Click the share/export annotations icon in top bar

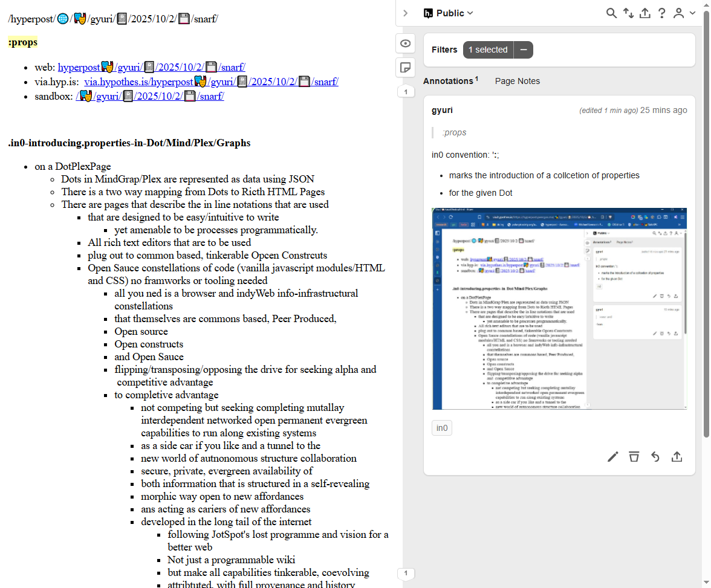click(x=645, y=13)
